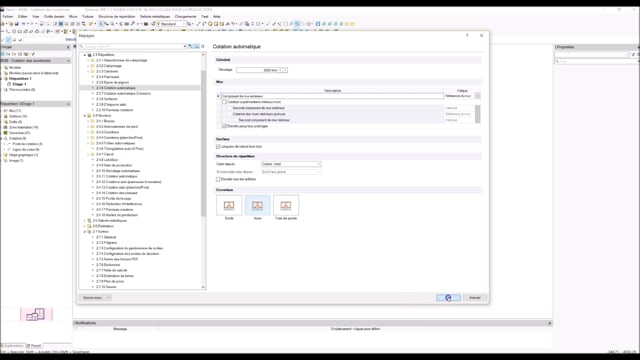640x360 pixels.
Task: Select Murs (71) in left project tree
Action: coord(15,111)
